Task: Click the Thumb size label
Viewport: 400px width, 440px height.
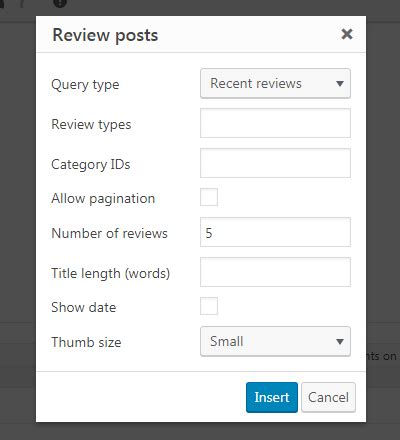Action: pos(86,342)
